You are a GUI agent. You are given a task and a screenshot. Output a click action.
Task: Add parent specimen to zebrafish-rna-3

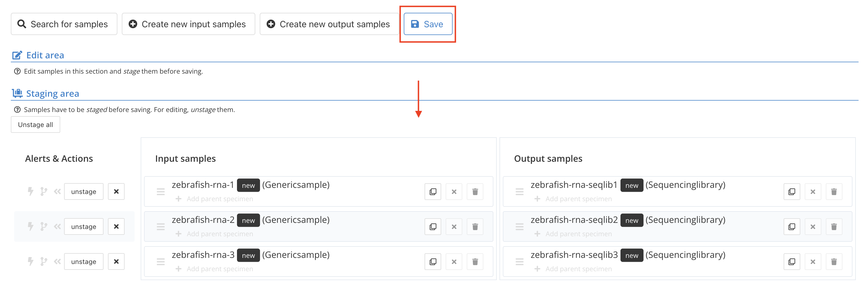[214, 269]
